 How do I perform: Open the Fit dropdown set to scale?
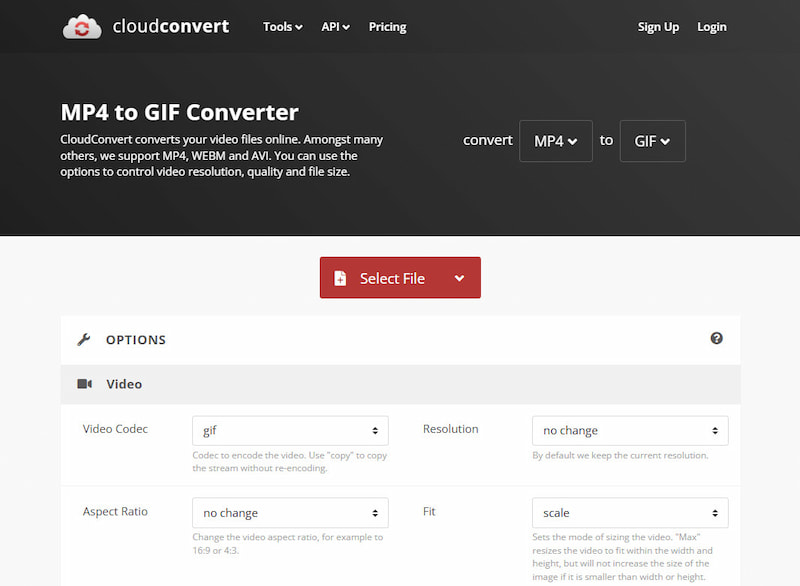tap(630, 513)
